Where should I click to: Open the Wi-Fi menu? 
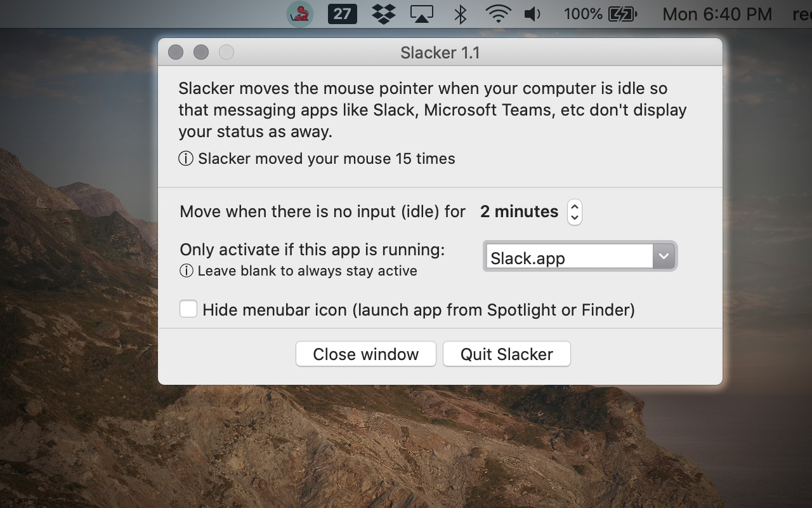pos(497,13)
